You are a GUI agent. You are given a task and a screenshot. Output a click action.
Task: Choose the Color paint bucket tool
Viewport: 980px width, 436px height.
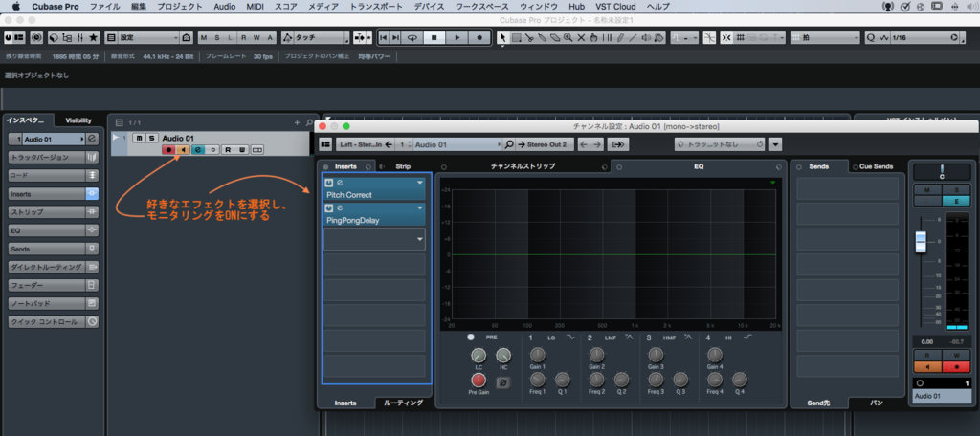[658, 37]
